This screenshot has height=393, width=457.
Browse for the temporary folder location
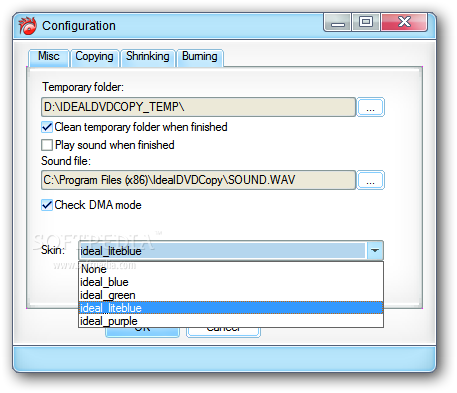tap(370, 107)
